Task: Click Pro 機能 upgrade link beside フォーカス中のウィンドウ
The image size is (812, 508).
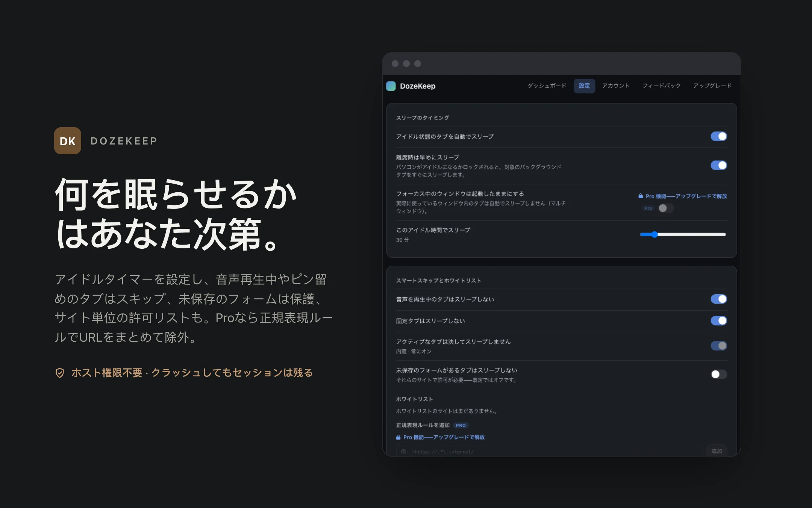Action: [x=686, y=196]
